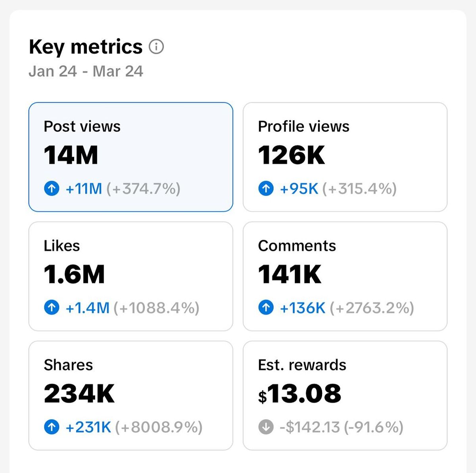Click the Post views up-arrow icon

[52, 189]
